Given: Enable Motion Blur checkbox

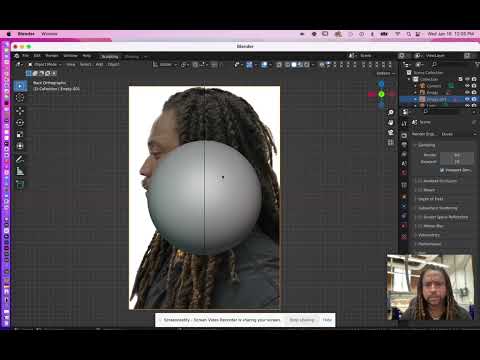Looking at the screenshot, I should 420,226.
